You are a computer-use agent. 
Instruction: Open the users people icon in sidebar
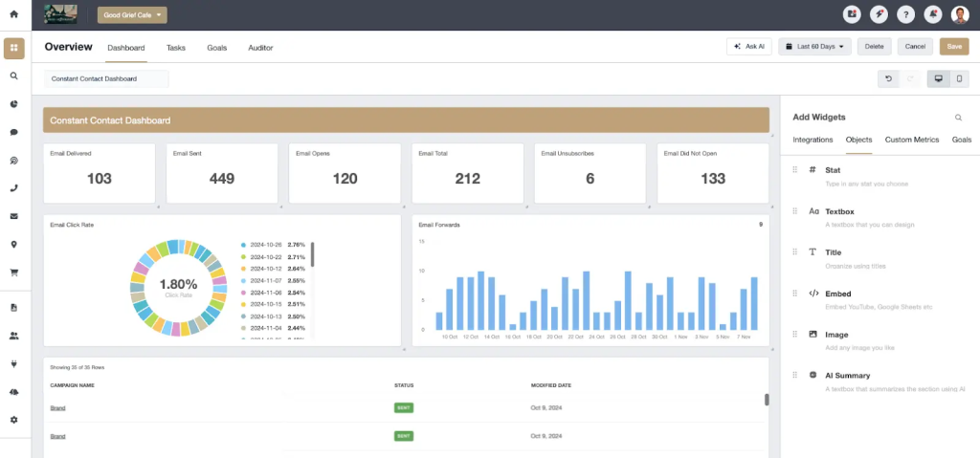pos(13,336)
